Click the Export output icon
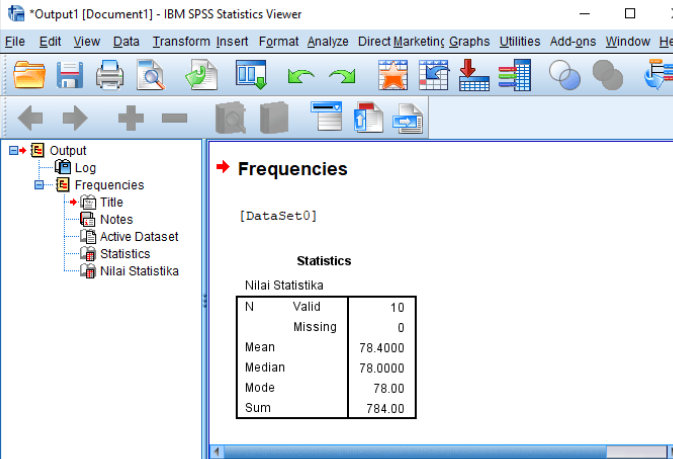Viewport: 673px width, 459px height. pos(202,75)
